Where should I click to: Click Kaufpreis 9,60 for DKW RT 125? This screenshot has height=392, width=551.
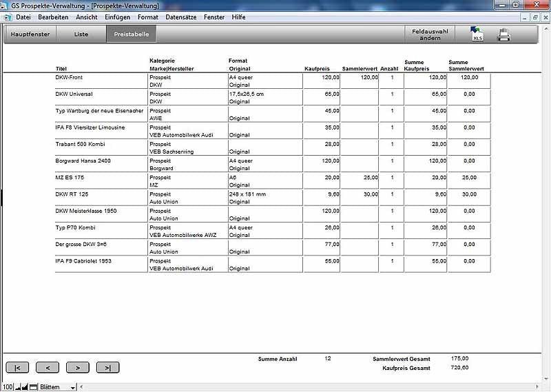(333, 194)
